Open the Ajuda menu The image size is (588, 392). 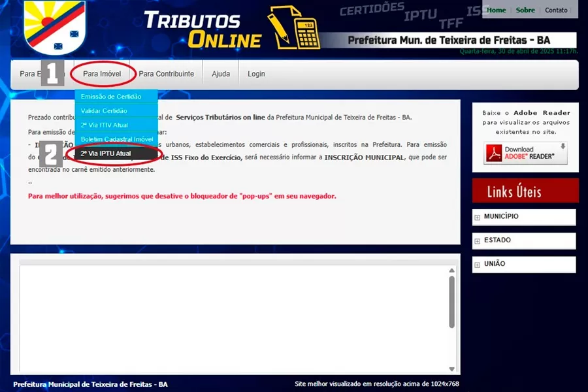(x=221, y=74)
